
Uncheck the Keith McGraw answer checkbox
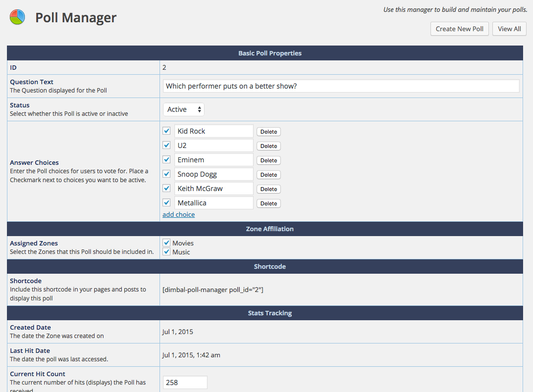[x=166, y=188]
